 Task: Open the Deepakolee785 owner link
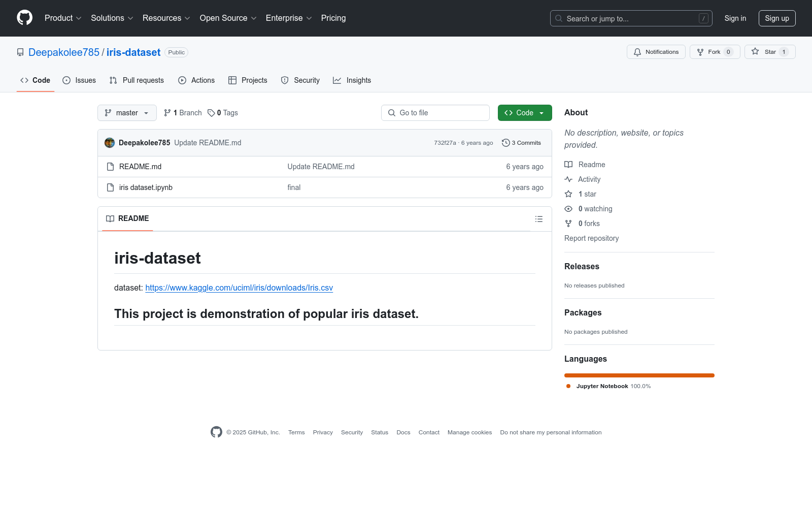[x=64, y=52]
